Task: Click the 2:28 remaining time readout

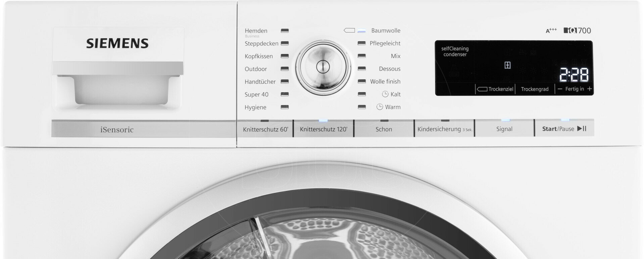Action: click(574, 75)
